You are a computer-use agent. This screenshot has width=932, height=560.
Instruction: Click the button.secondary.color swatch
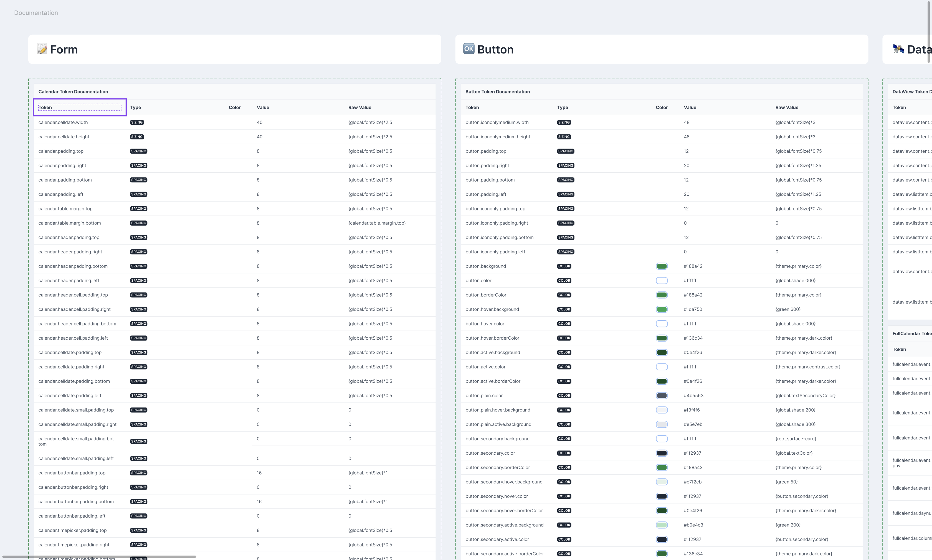tap(661, 453)
